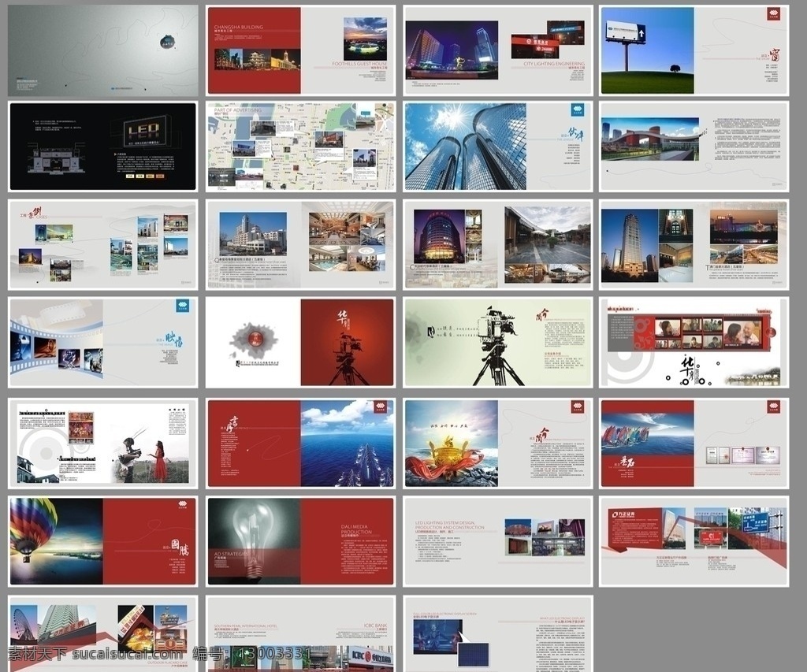Click the red logo badge above the sailboats spread
This screenshot has width=807, height=672.
coord(774,407)
